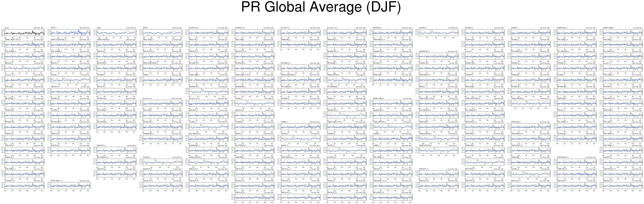Open the CESM1-WACCM_1 plot
Screen dimensions: 644x204
[x=346, y=80]
